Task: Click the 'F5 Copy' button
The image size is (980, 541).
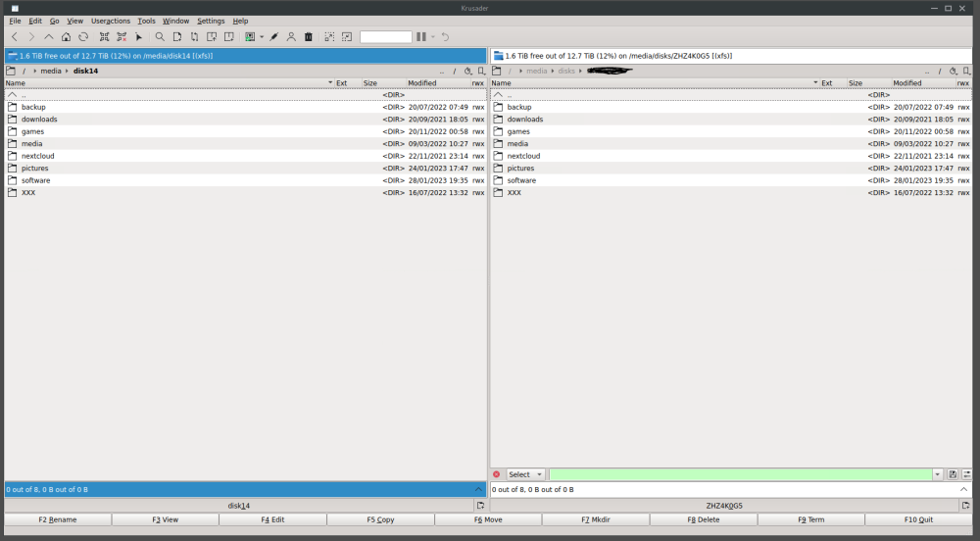Action: (380, 519)
